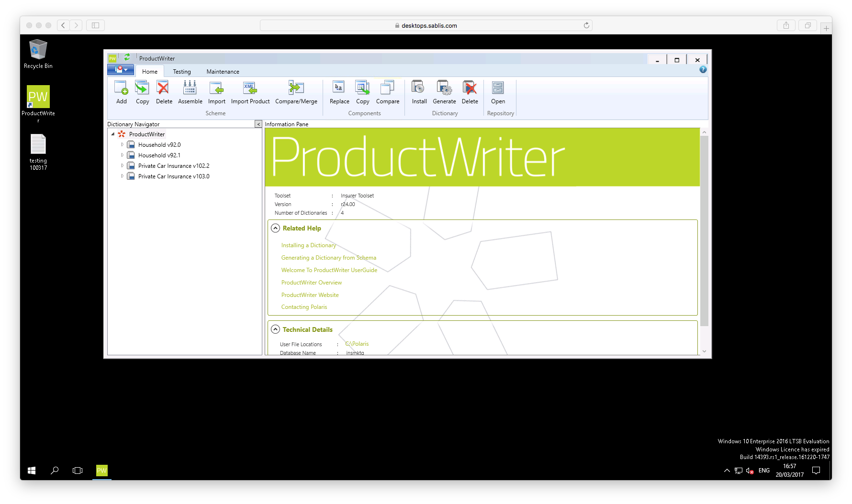Collapse the Technical Details section
The width and height of the screenshot is (852, 504).
pos(275,329)
